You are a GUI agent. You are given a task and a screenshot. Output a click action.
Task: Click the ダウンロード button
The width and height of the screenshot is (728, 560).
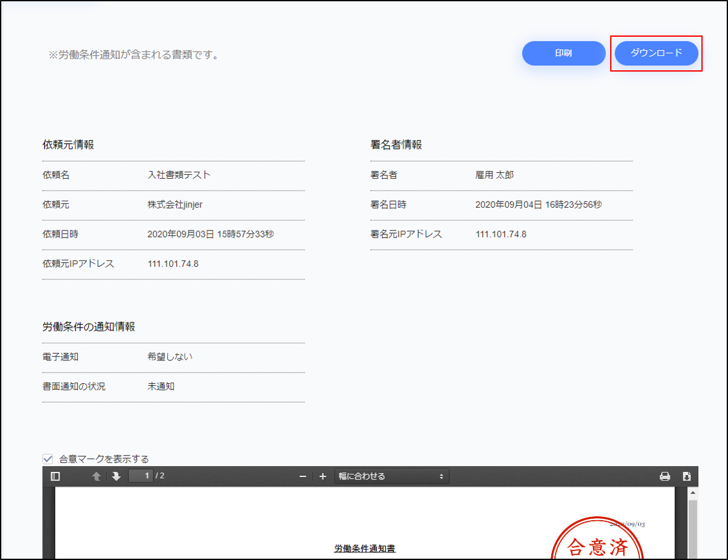point(656,53)
